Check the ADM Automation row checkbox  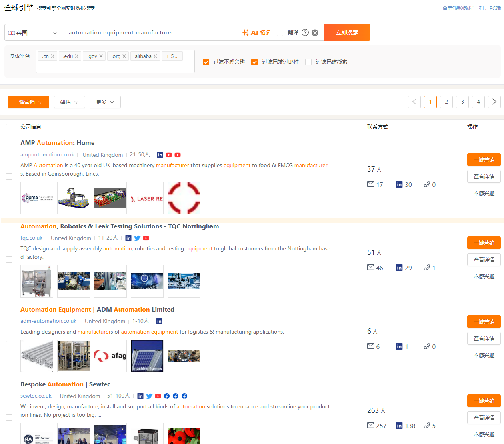pos(9,339)
